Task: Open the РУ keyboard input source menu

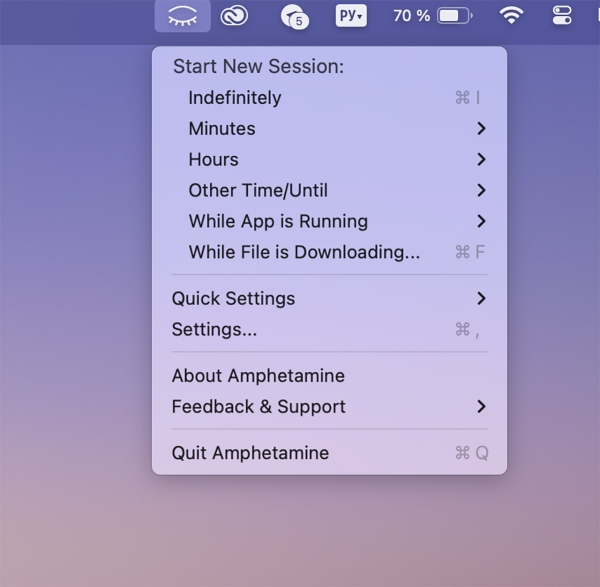Action: 351,16
